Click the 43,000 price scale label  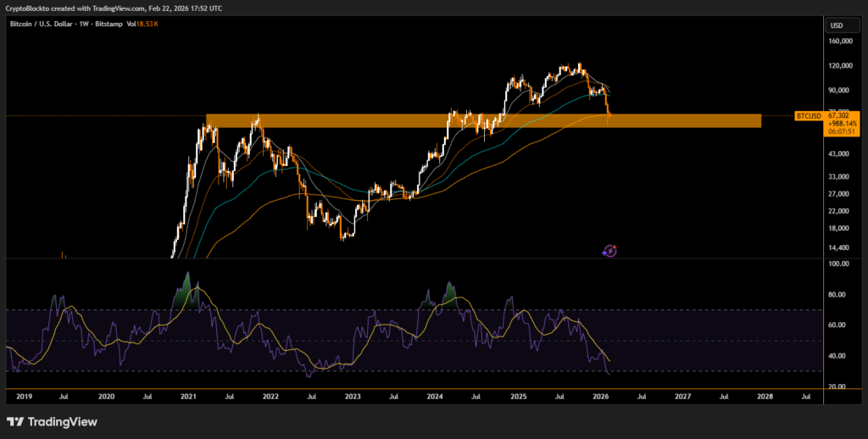coord(841,153)
